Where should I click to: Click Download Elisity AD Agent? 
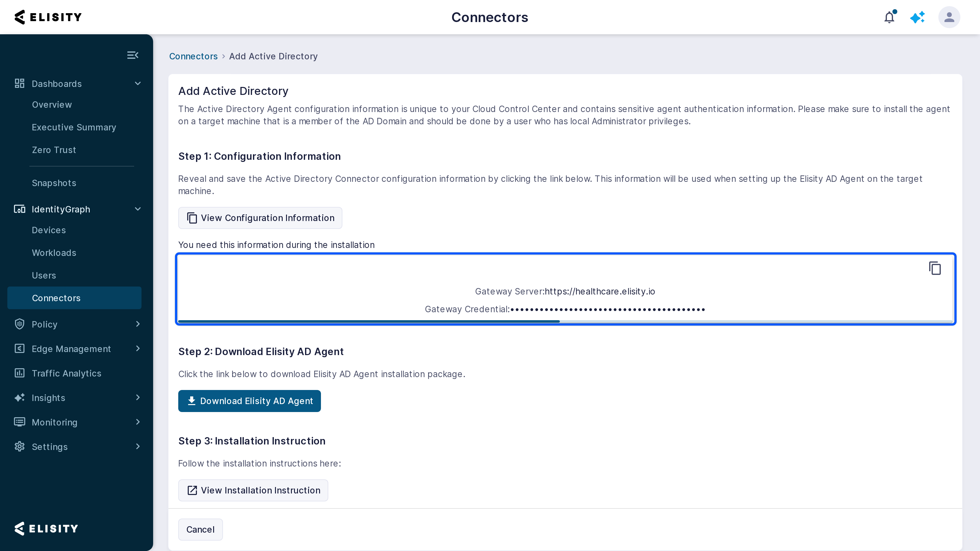point(250,401)
